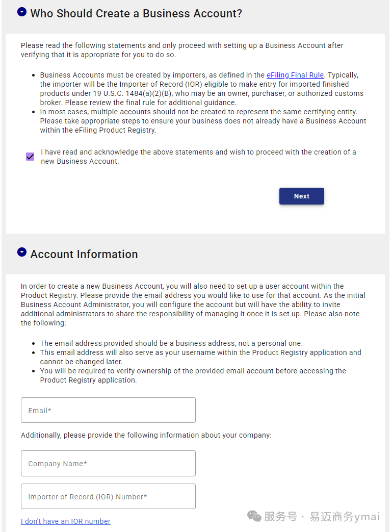Click the 'You will be required to verify ownership' bullet
Screen dimensions: 392x532
(x=193, y=375)
